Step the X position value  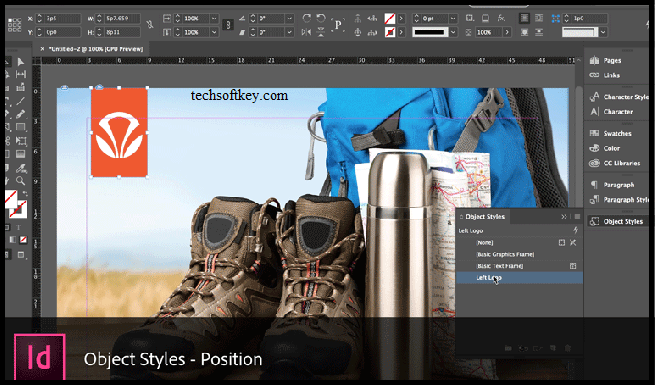pos(40,18)
